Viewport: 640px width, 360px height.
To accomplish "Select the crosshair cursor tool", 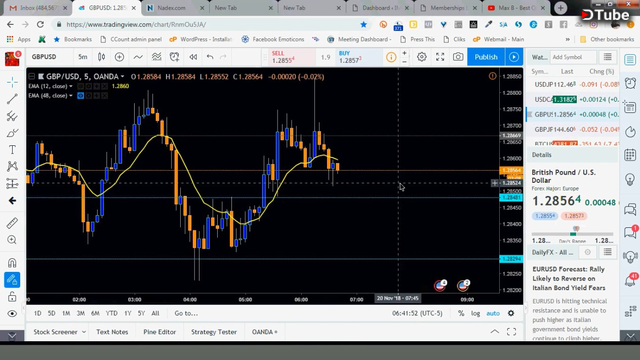I will pos(12,82).
